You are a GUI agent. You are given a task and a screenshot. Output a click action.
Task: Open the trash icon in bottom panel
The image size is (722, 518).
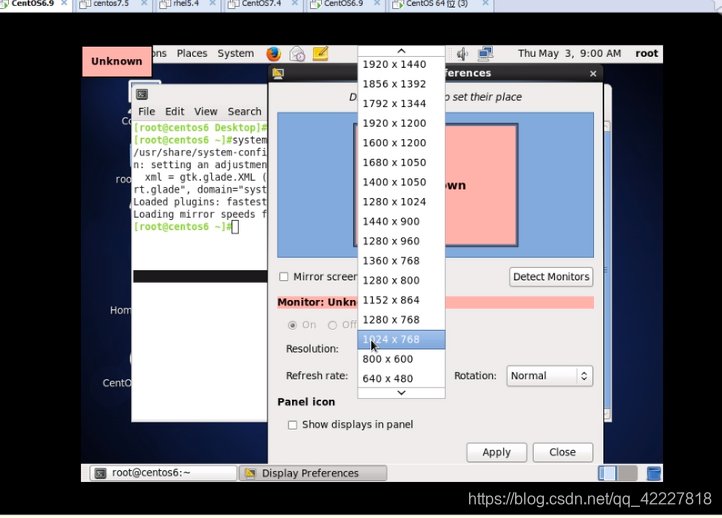pyautogui.click(x=653, y=473)
